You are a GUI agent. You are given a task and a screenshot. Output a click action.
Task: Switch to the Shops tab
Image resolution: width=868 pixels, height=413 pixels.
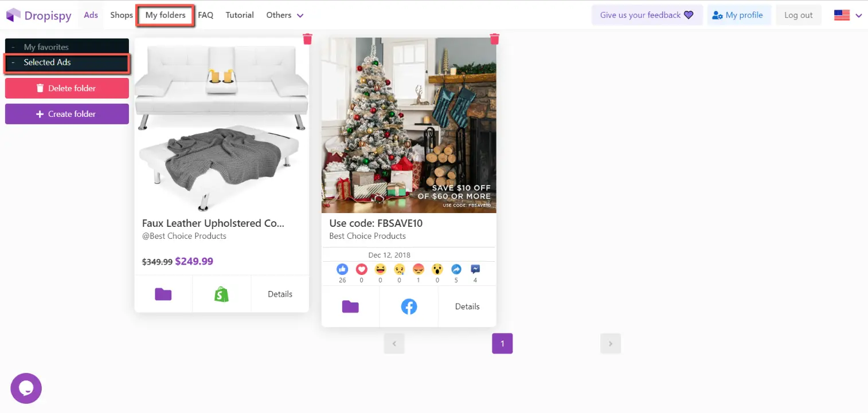[121, 15]
